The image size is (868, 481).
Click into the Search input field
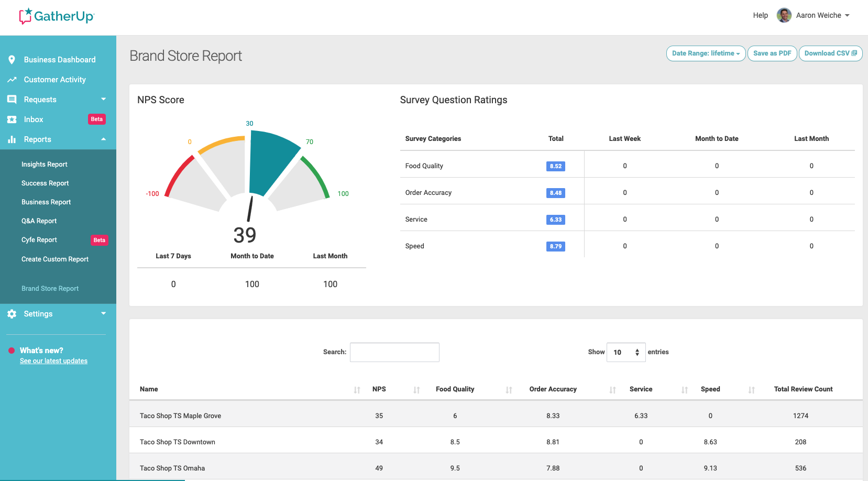coord(394,352)
